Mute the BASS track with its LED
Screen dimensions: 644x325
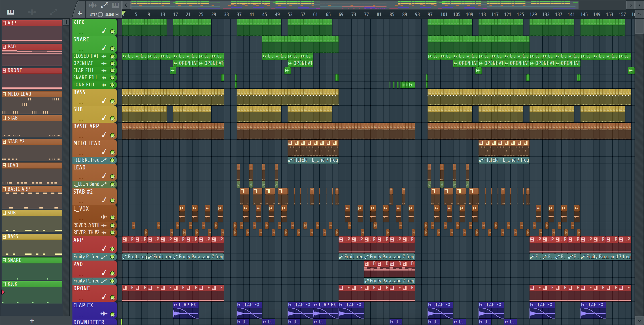(112, 101)
